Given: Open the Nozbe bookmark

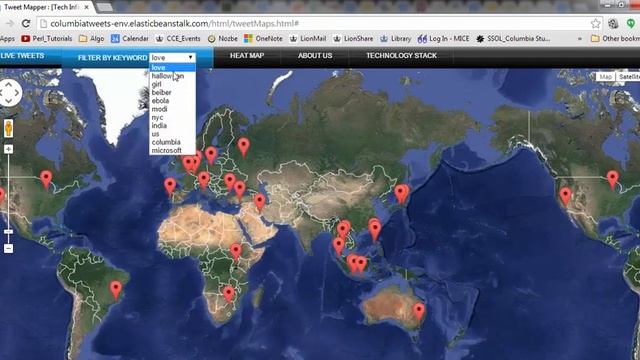Looking at the screenshot, I should pyautogui.click(x=222, y=38).
